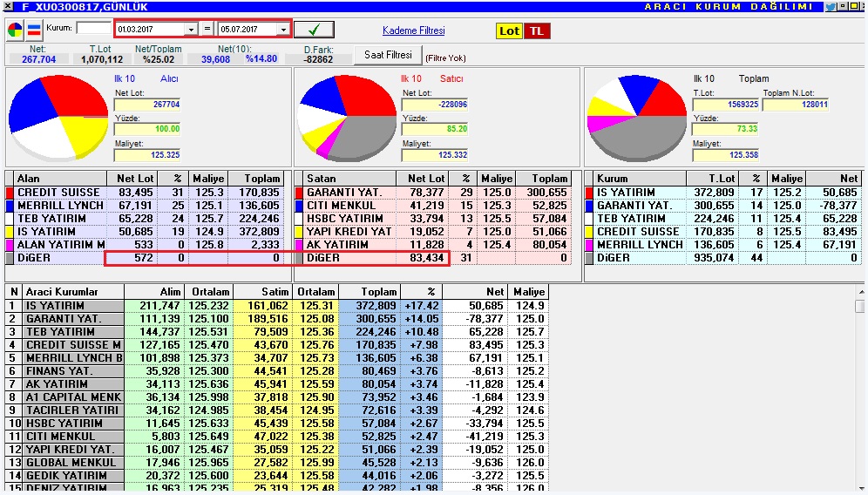Select GEDIK YATIRIM row
Viewport: 868px width, 495px height.
277,476
